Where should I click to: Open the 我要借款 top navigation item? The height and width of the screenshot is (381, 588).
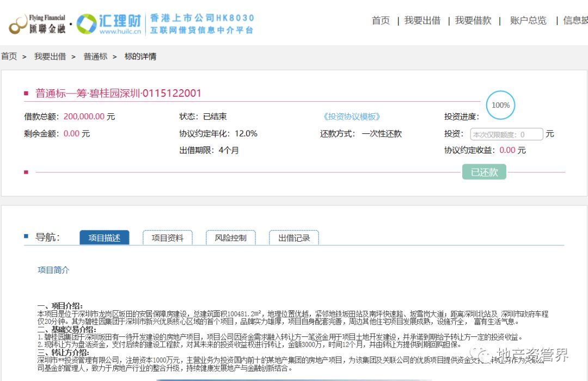473,21
